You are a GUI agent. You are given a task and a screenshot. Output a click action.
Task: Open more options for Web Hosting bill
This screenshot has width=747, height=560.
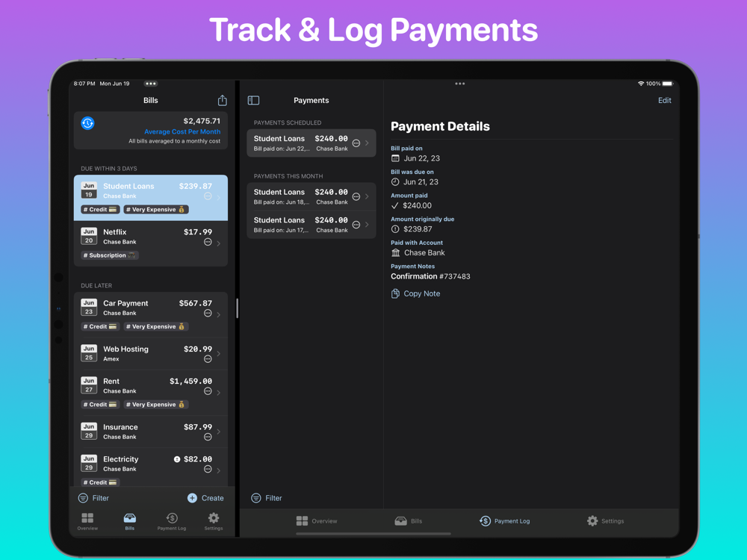coord(208,359)
